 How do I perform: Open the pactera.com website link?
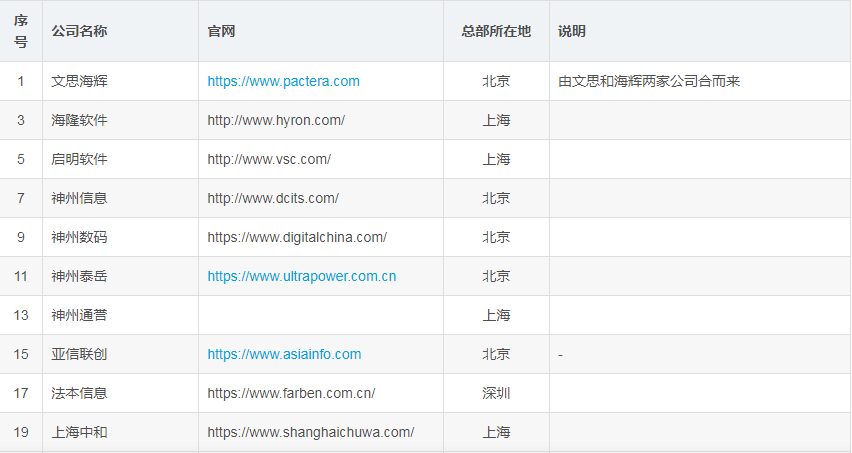pos(283,81)
